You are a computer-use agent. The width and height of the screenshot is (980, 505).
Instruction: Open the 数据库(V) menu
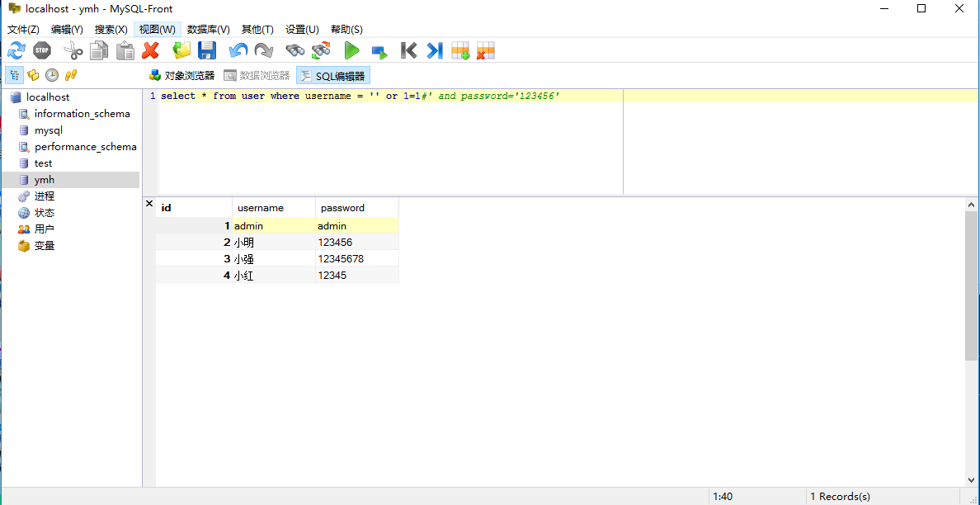(209, 30)
